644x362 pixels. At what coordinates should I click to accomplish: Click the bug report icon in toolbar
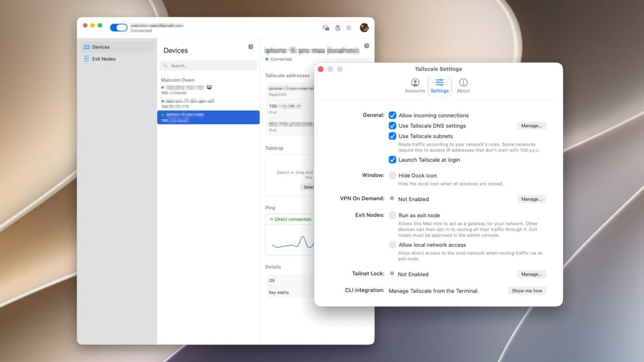338,28
